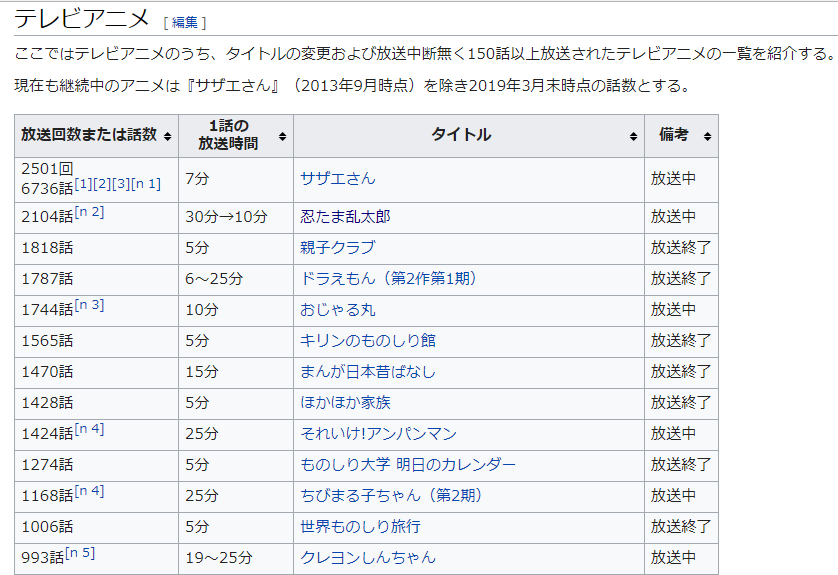Select the 30分→10分 duration cell
This screenshot has width=838, height=575.
[236, 217]
